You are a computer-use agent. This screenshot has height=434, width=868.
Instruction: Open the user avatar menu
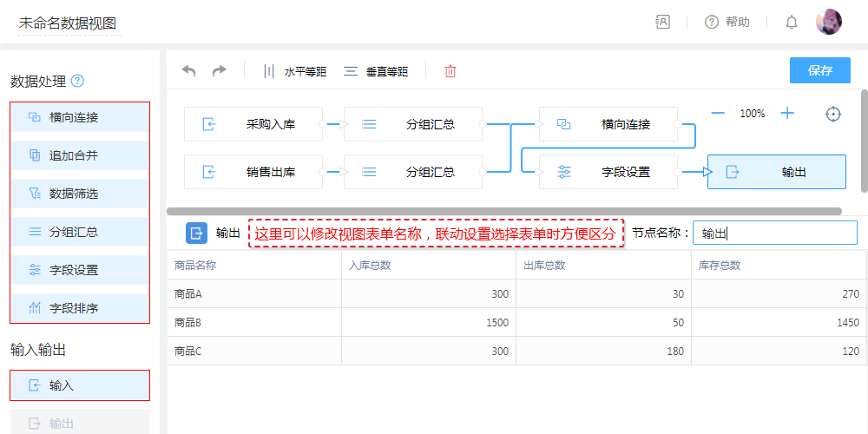click(x=828, y=23)
